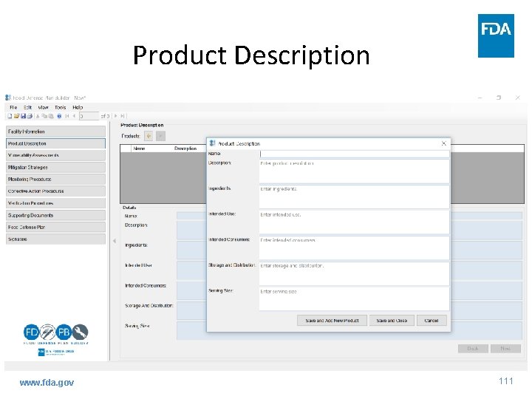Click the Description column header in products table
Screen dimensions: 532x399
click(185, 149)
